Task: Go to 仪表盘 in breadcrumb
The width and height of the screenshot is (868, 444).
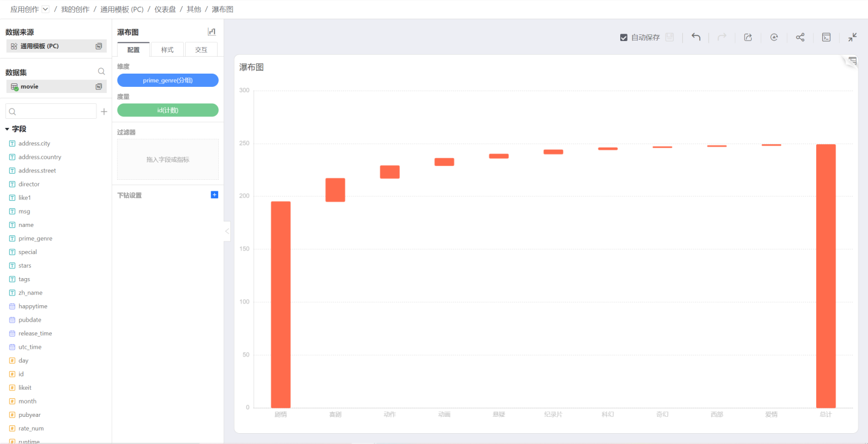Action: [165, 10]
